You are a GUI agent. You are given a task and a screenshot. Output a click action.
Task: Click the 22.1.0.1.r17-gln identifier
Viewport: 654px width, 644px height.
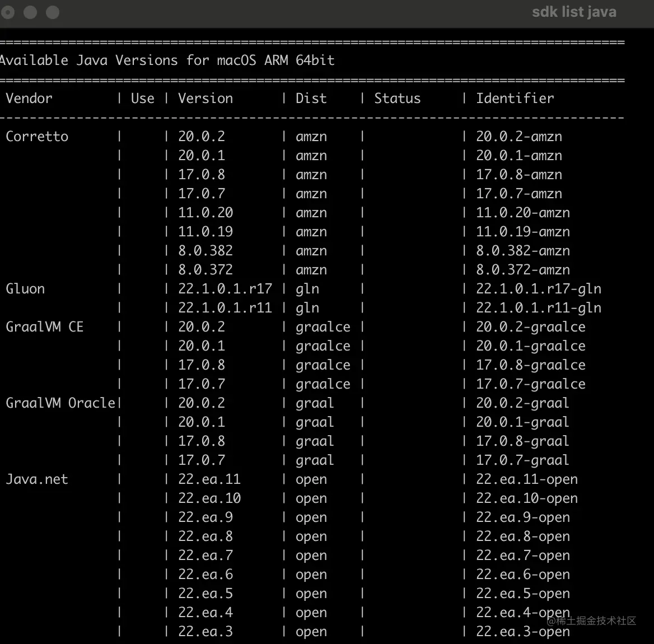pos(539,289)
